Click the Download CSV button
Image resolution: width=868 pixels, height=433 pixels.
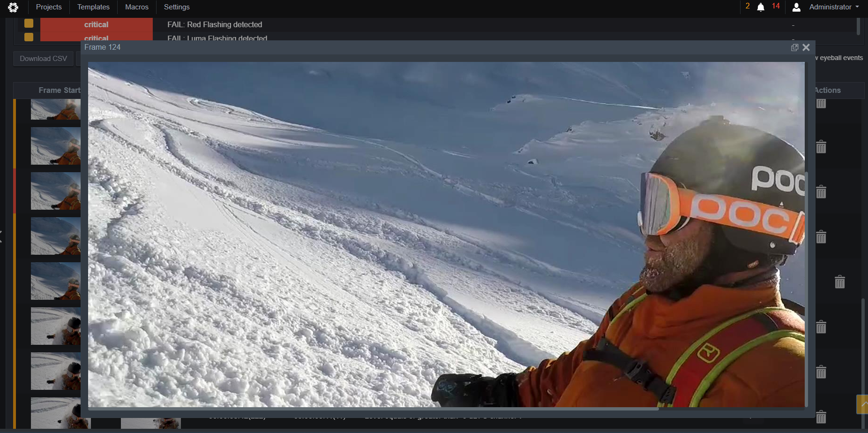(43, 59)
